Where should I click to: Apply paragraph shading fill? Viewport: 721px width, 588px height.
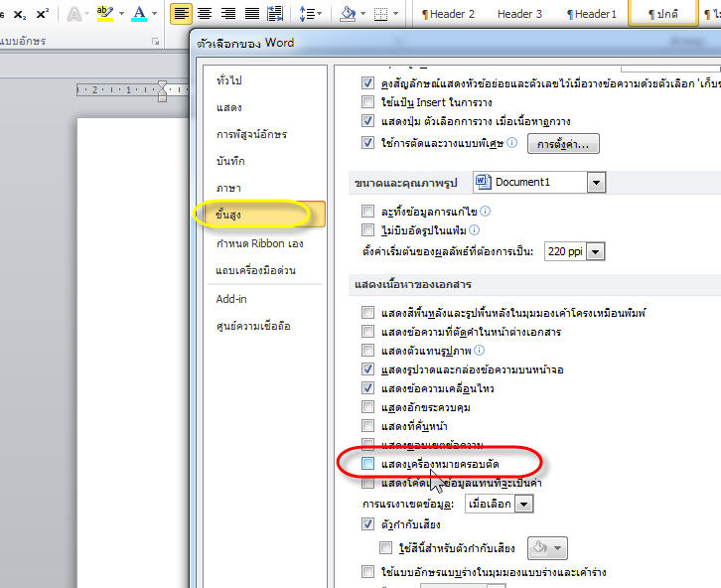(348, 14)
